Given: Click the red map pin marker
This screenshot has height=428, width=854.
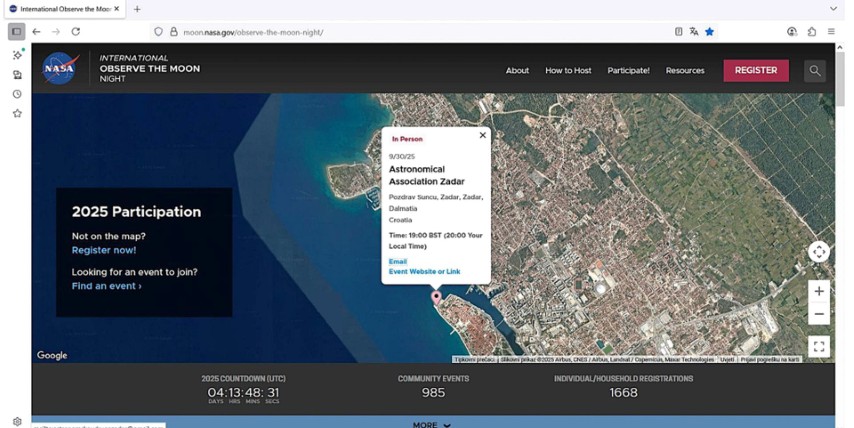Looking at the screenshot, I should tap(435, 297).
